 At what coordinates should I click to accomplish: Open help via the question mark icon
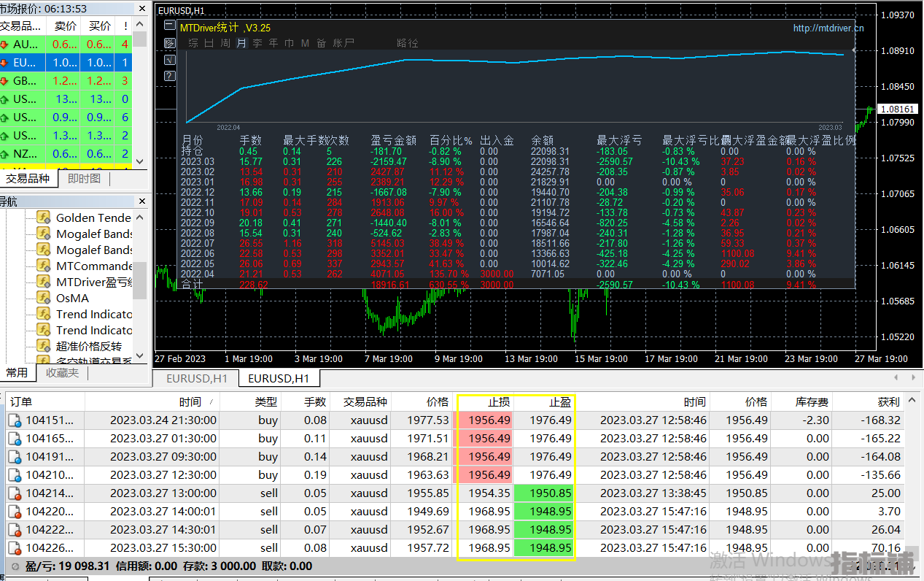coord(169,76)
